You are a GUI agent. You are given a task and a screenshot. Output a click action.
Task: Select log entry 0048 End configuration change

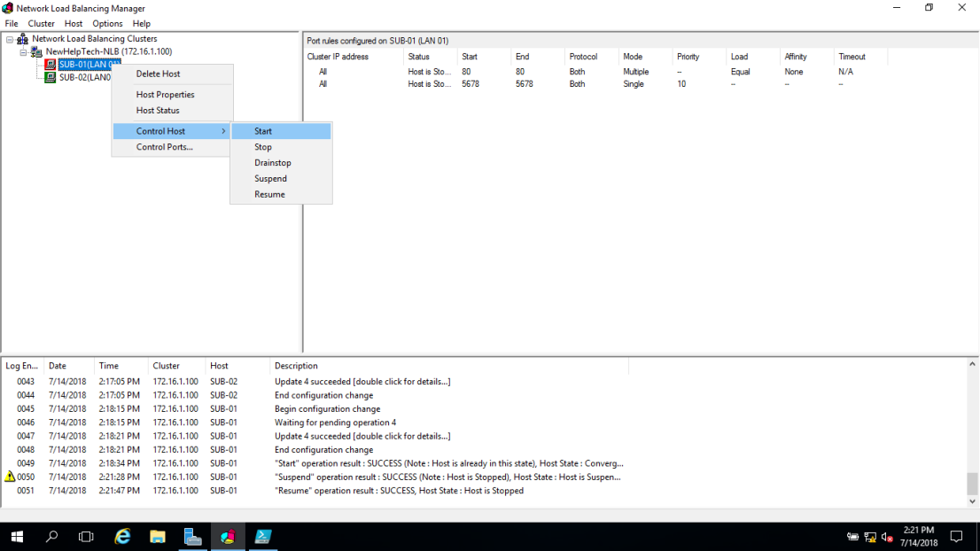pos(315,450)
